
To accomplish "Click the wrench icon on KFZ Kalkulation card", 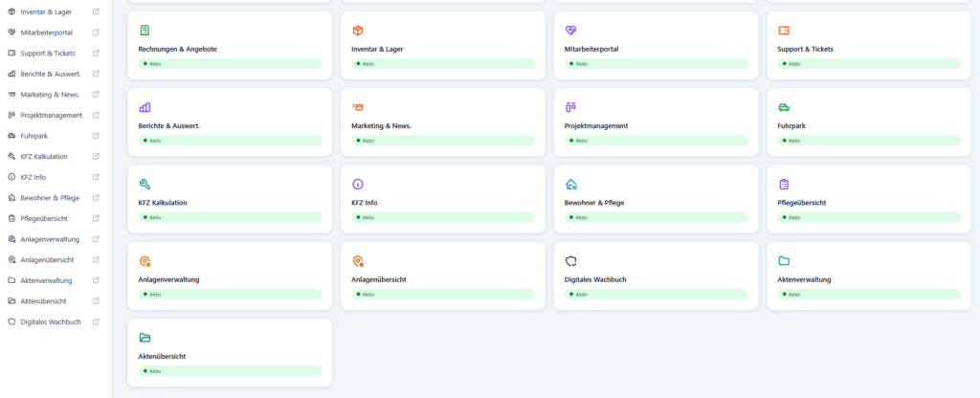I will [x=145, y=185].
